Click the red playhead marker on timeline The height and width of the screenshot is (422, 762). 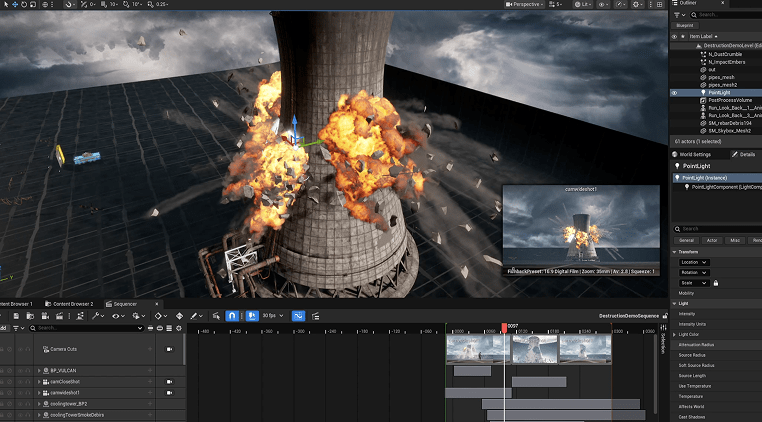[x=505, y=327]
